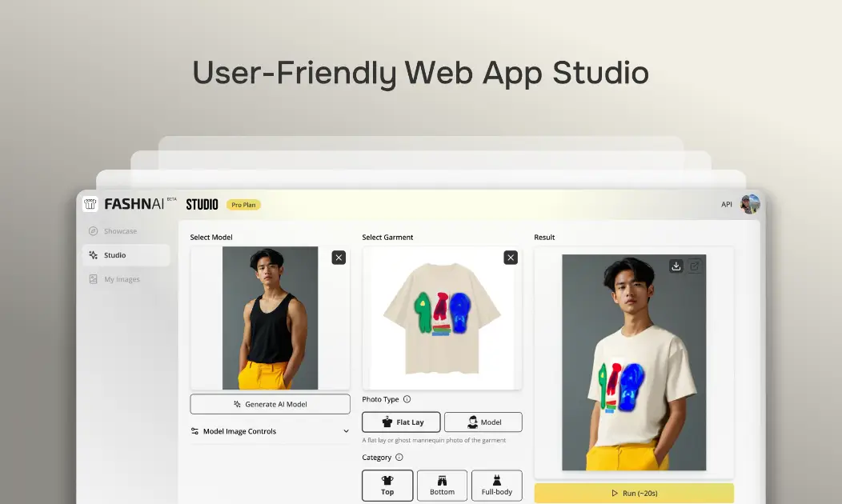Expand the Model Image Controls section
Screen dimensions: 842x504
(x=270, y=431)
